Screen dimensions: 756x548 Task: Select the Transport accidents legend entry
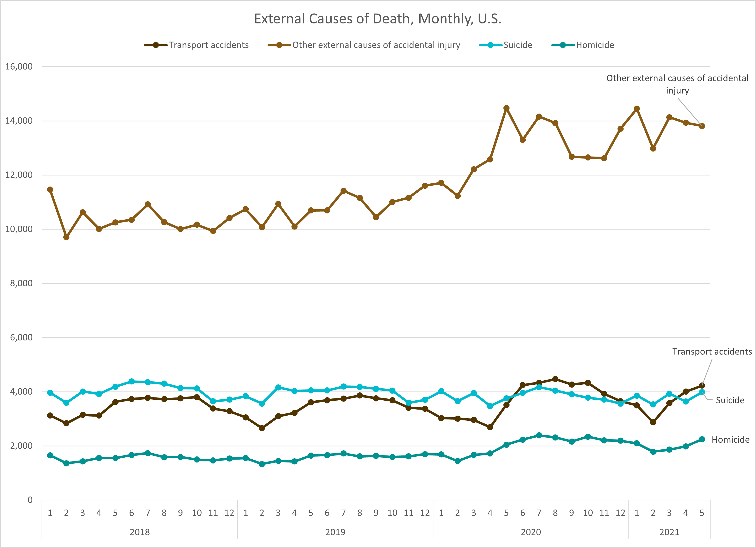pyautogui.click(x=208, y=45)
